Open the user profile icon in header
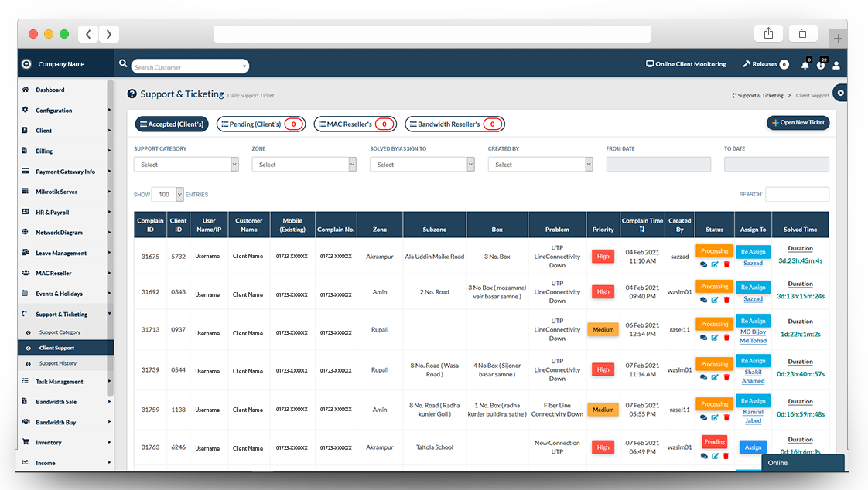Screen dimensions: 868x490 coord(836,65)
